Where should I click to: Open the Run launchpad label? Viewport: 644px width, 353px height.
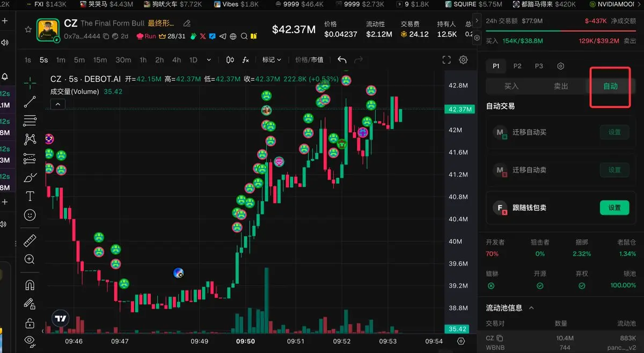point(146,37)
